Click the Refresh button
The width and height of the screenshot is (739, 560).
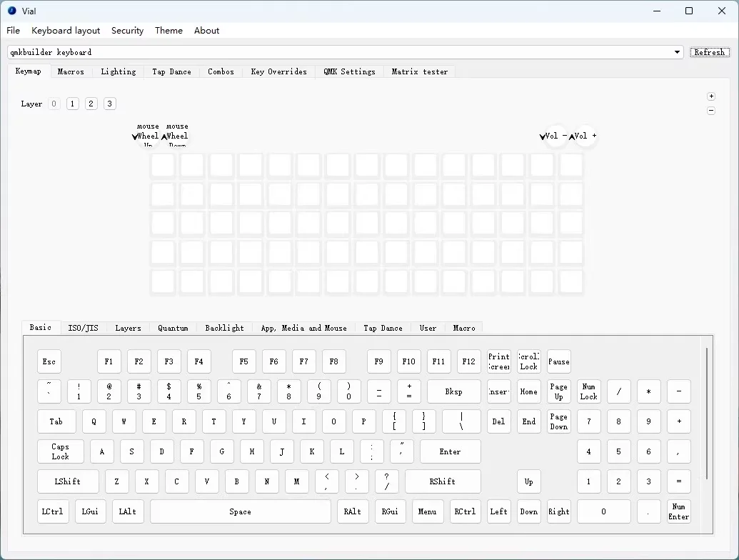(709, 52)
